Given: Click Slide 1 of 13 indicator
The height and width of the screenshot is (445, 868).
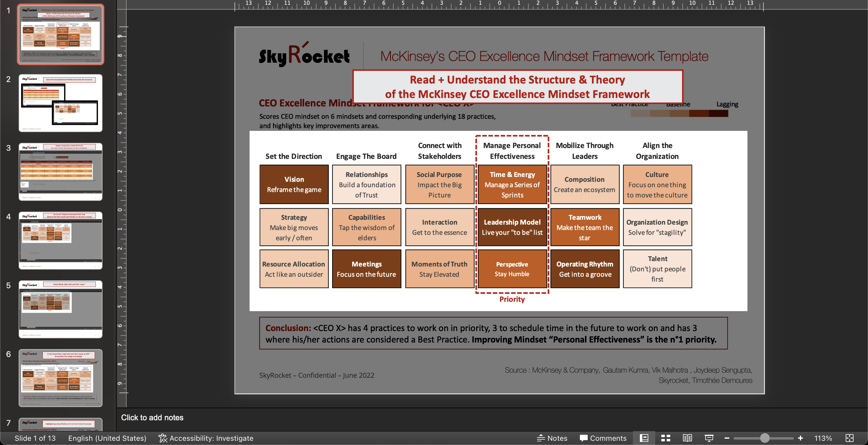Looking at the screenshot, I should (x=35, y=438).
